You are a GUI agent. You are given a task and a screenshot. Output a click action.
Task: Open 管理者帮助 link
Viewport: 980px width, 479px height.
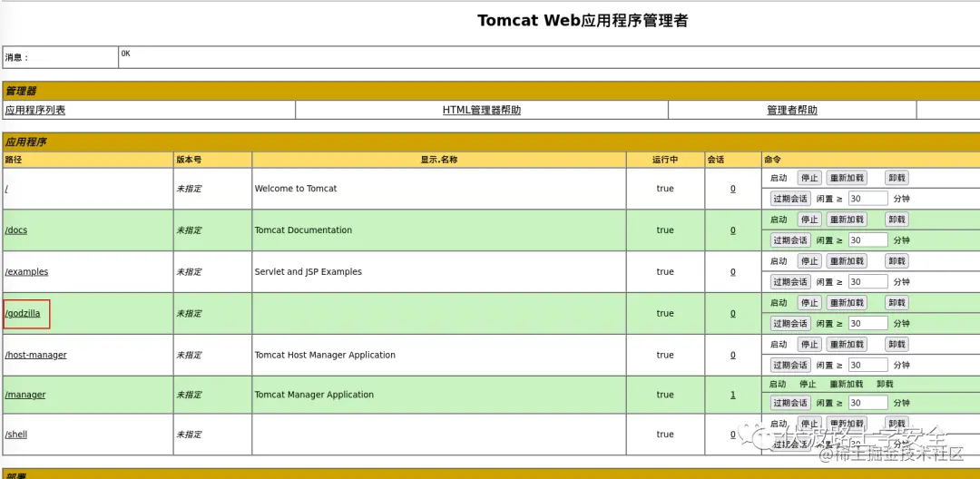point(792,110)
